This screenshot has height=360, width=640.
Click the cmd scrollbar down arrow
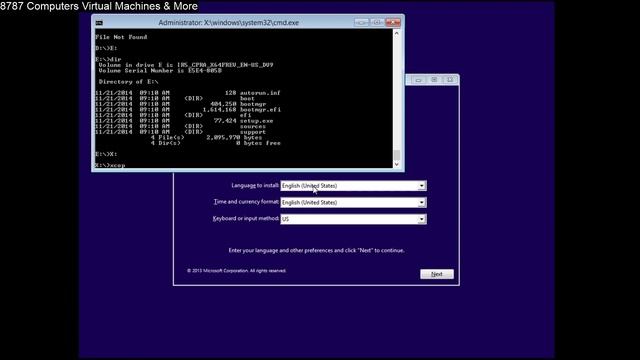point(396,164)
